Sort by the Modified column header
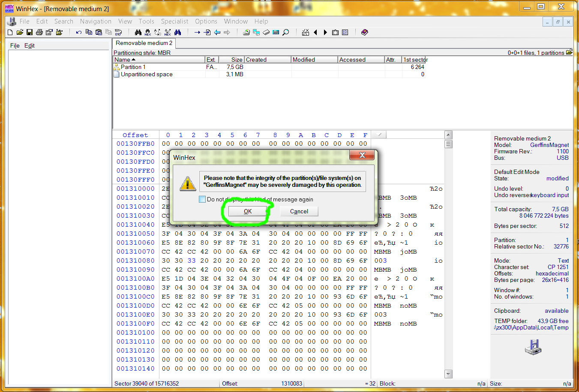The height and width of the screenshot is (392, 579). point(315,60)
